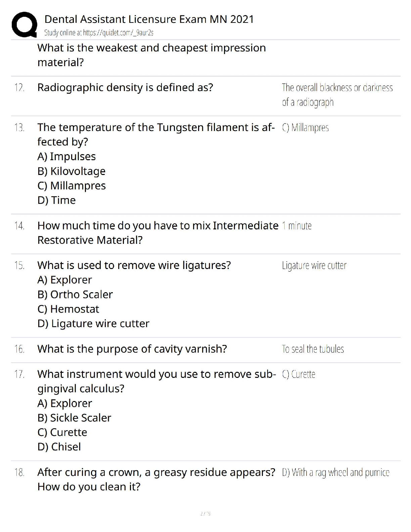Screen dimensions: 411x532
Task: Select choice B) Ortho Scaler
Action: (x=75, y=295)
